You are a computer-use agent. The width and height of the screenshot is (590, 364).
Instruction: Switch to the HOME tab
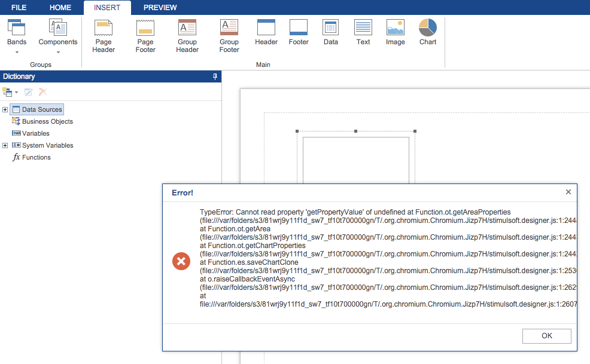[x=60, y=8]
